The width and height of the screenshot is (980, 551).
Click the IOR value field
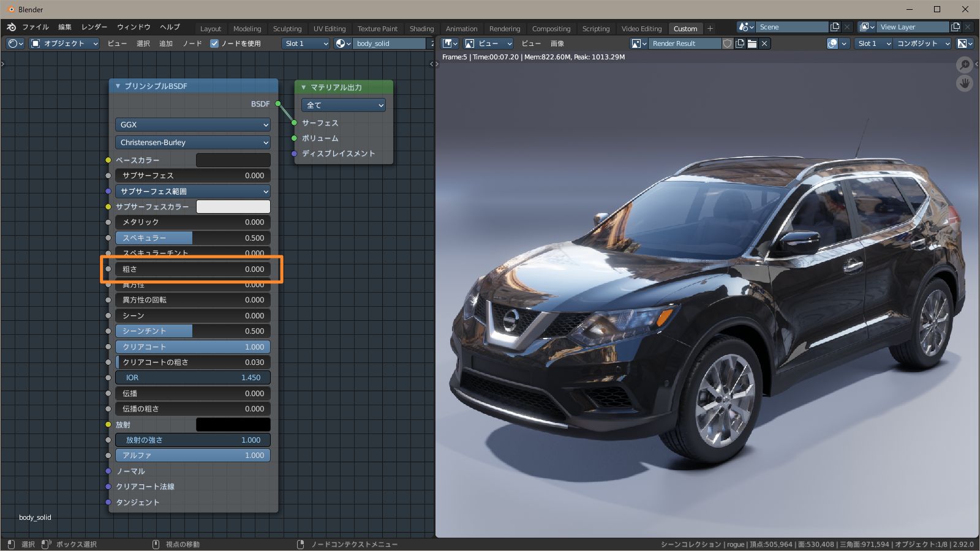point(193,378)
